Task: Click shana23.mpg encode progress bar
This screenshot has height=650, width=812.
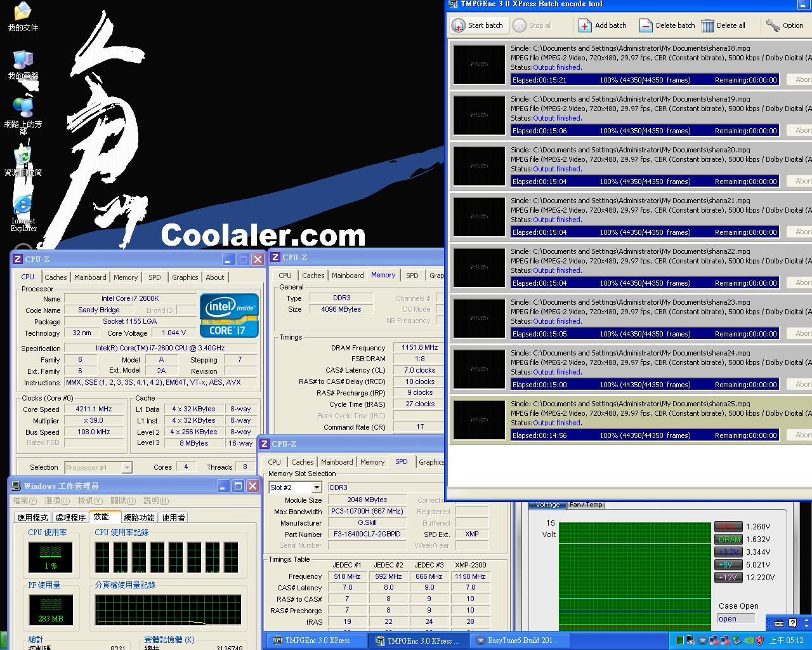Action: point(645,333)
